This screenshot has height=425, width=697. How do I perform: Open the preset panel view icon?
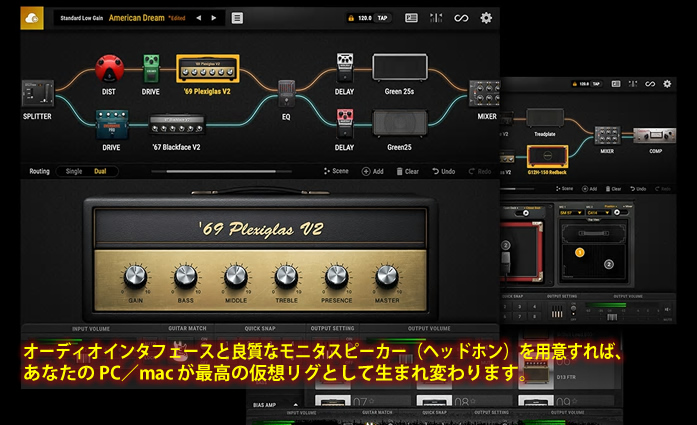click(x=411, y=18)
